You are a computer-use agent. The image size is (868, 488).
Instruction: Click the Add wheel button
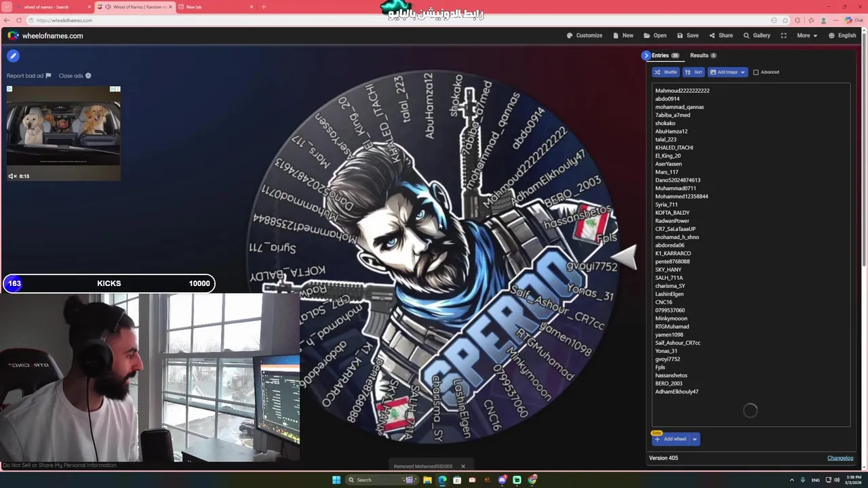point(671,439)
